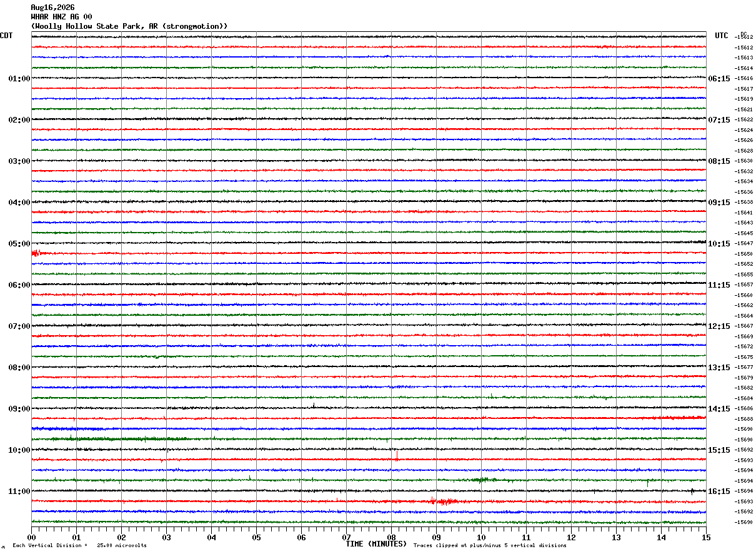The width and height of the screenshot is (756, 554).
Task: Click the 16:15 UTC row label
Action: tap(719, 491)
